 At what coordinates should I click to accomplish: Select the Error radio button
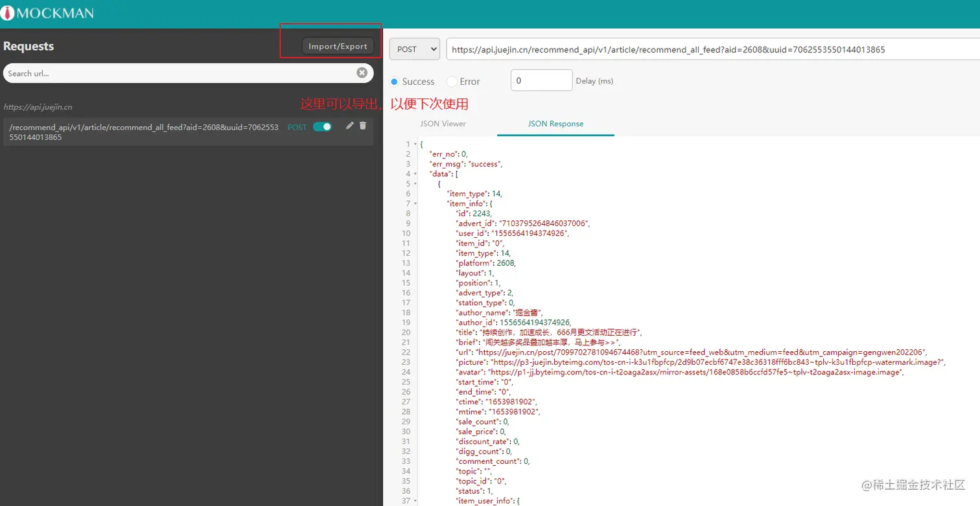click(x=452, y=82)
